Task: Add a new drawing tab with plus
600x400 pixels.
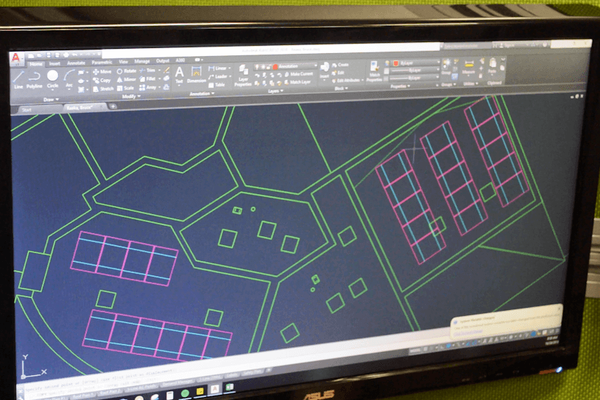Action: 113,105
